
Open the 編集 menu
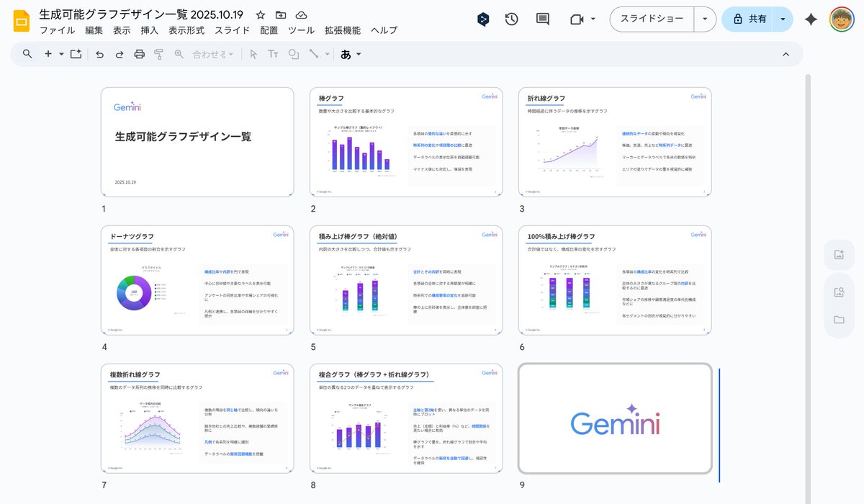pos(94,31)
